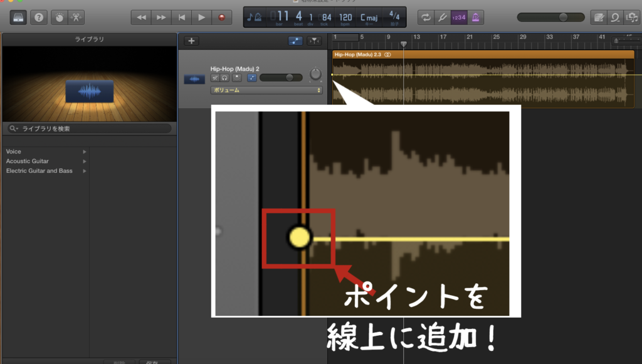642x364 pixels.
Task: Expand the Acoustic Guitar category arrow
Action: [x=85, y=161]
